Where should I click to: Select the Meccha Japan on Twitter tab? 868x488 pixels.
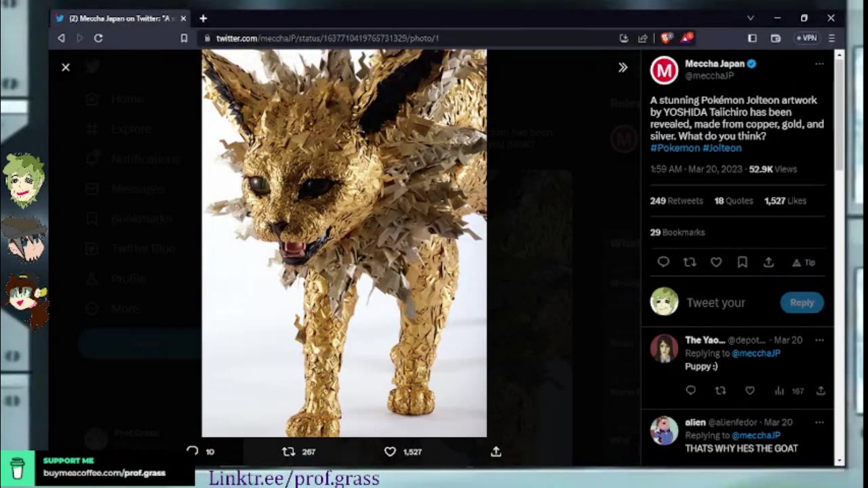coord(122,18)
